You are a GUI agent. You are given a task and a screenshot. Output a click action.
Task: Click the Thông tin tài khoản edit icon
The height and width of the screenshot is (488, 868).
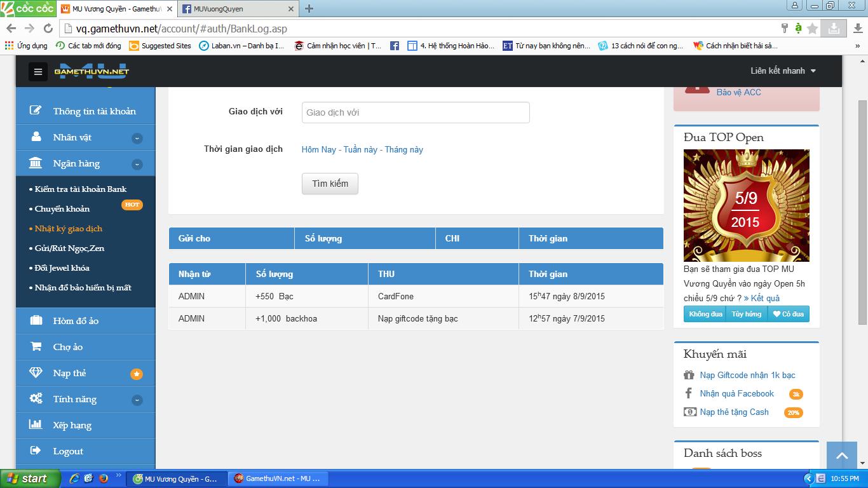36,111
